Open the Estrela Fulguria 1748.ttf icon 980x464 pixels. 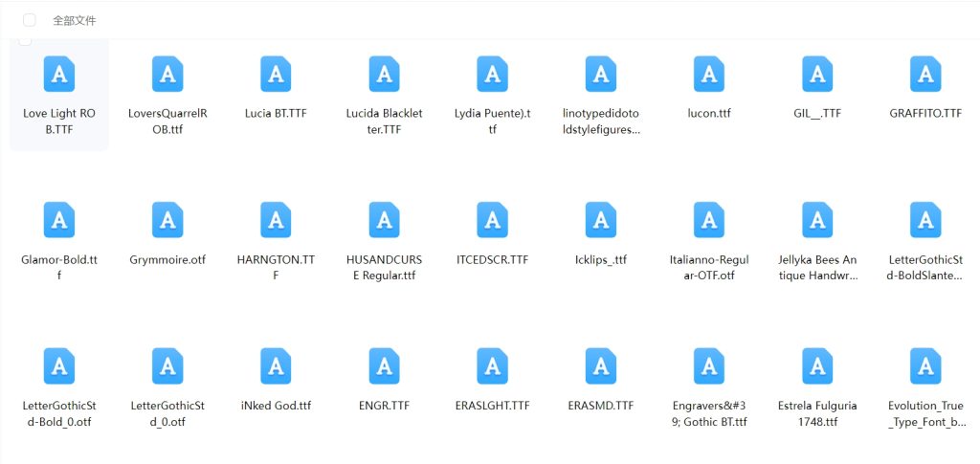pyautogui.click(x=816, y=366)
